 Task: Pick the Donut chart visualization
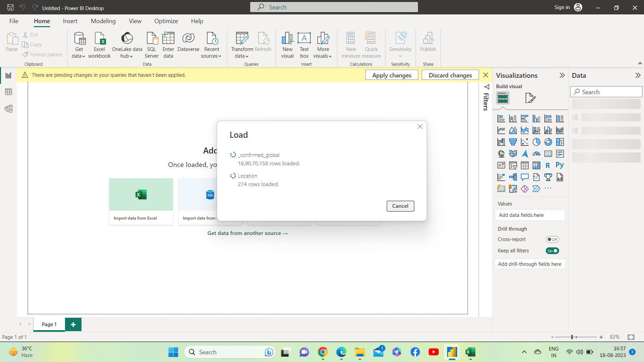coord(548,142)
